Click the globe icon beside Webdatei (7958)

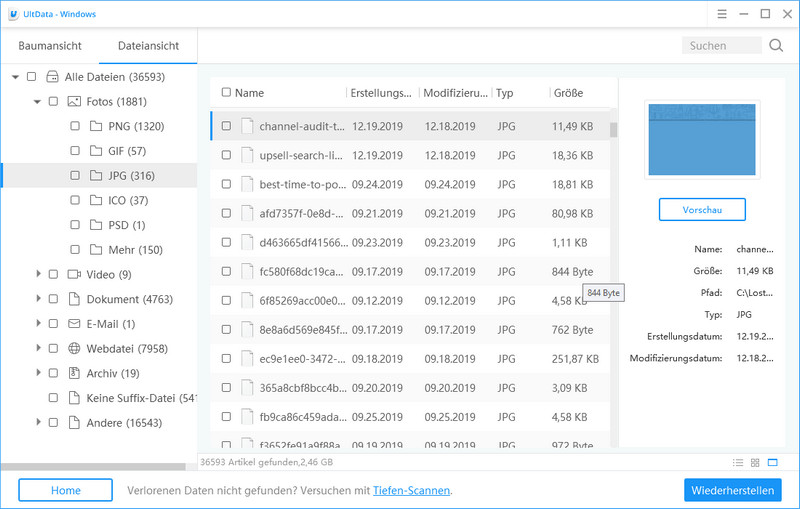[74, 348]
